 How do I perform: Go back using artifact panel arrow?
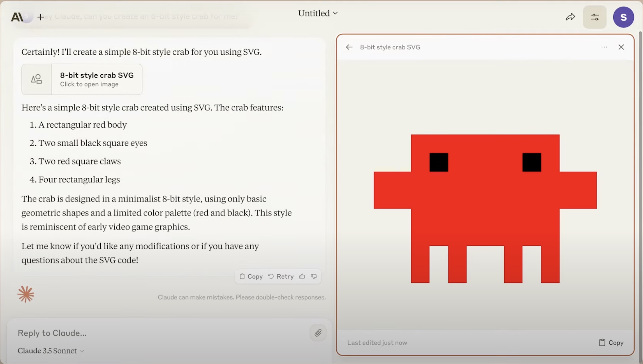pyautogui.click(x=349, y=47)
